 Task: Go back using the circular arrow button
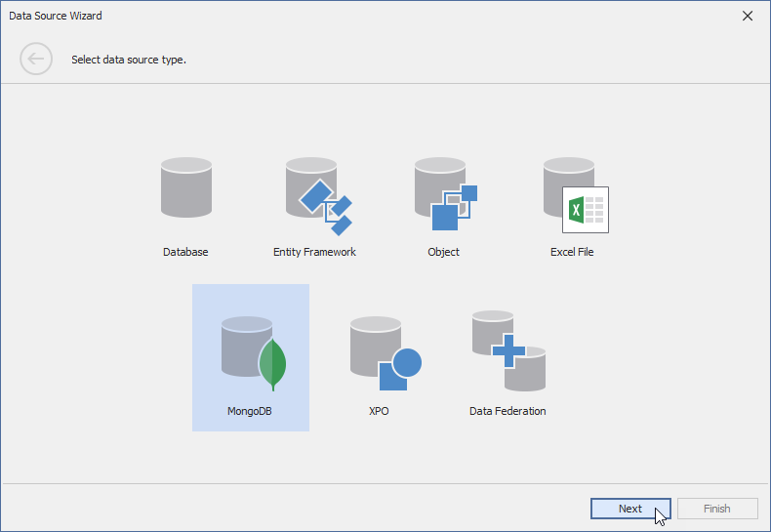(x=36, y=60)
